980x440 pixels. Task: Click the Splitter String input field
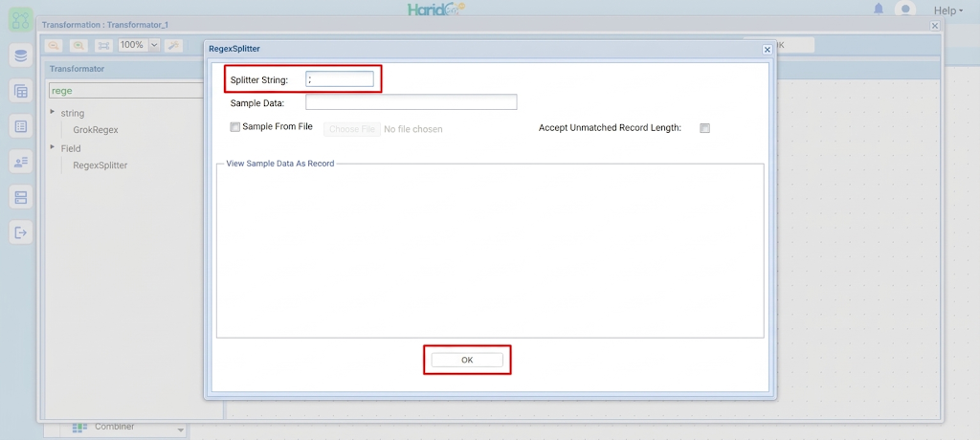[x=340, y=78]
